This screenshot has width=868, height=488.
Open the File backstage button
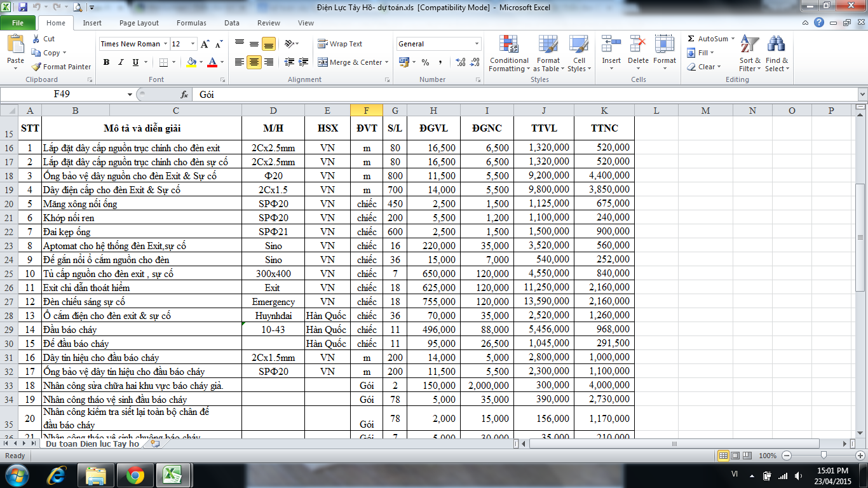tap(18, 23)
